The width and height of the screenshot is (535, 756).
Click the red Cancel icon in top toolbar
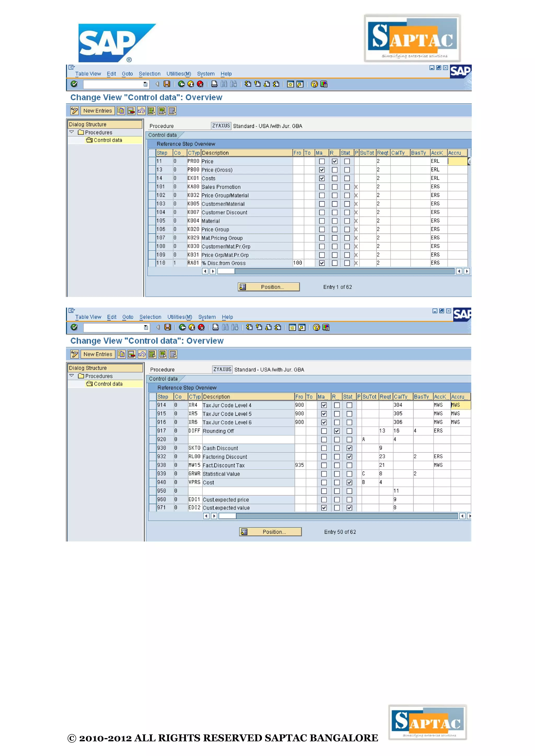pos(200,84)
